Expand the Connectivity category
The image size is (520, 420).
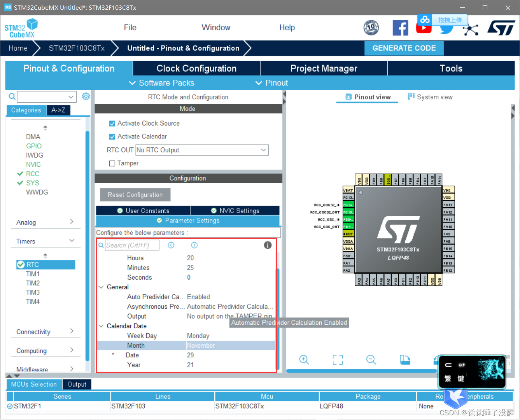[x=45, y=332]
